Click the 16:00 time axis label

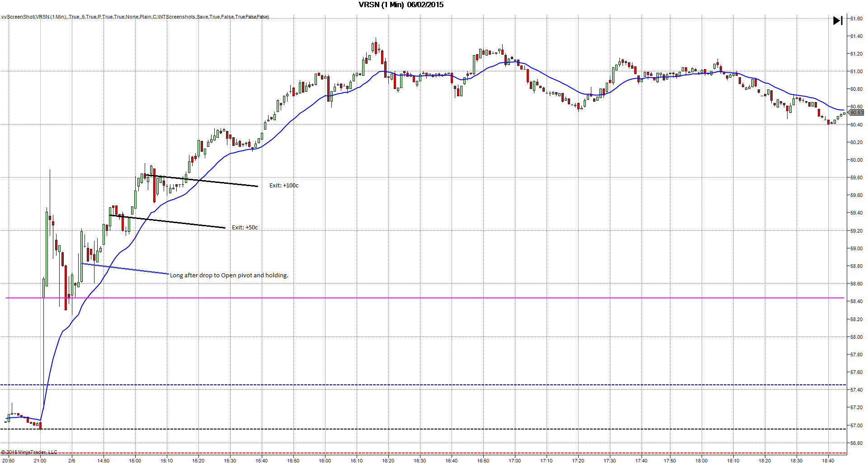[x=325, y=461]
